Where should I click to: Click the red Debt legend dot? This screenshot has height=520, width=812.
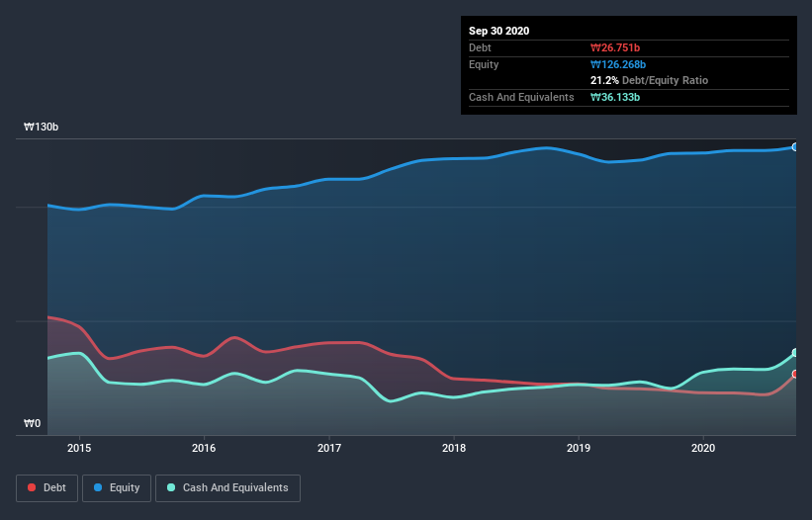click(32, 487)
